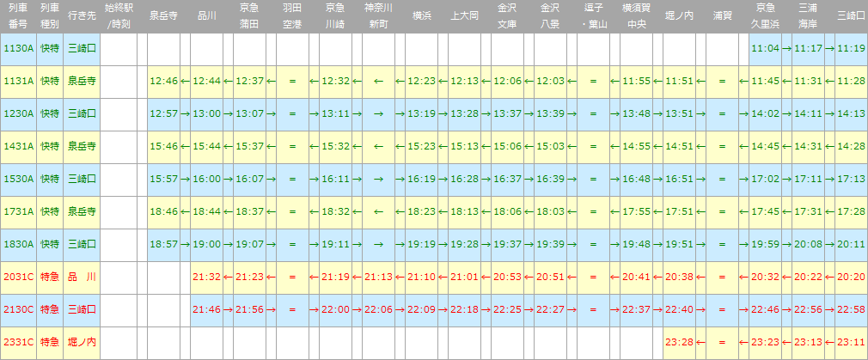This screenshot has height=360, width=868.
Task: Select the 京急川崎 station column header
Action: point(335,16)
